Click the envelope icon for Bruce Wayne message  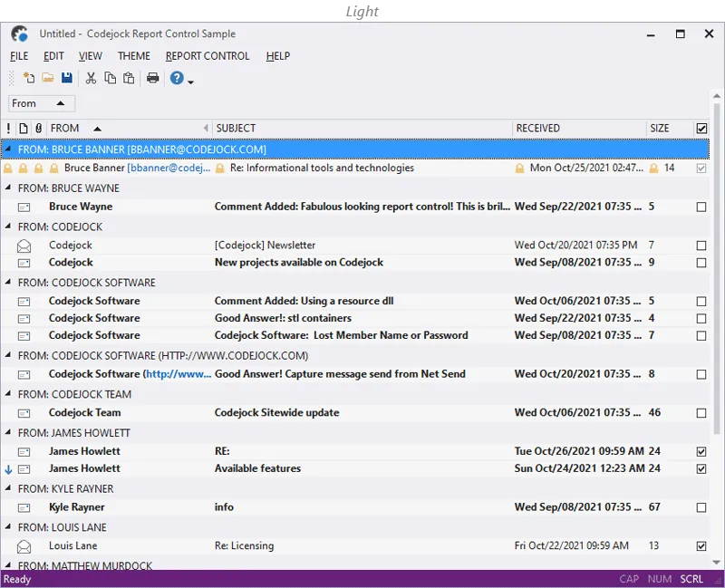point(24,207)
